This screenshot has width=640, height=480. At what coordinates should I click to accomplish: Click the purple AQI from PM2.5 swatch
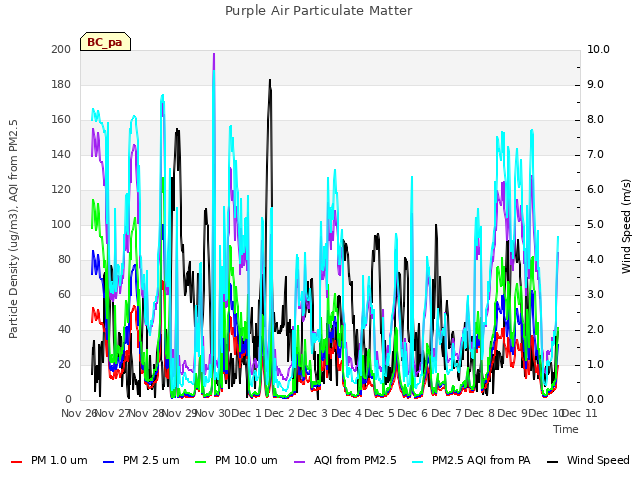tap(300, 461)
